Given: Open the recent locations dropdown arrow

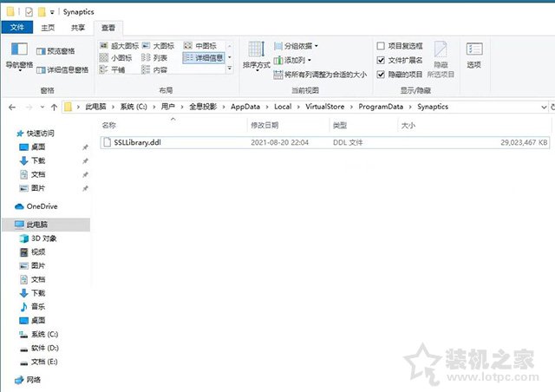Looking at the screenshot, I should 42,107.
